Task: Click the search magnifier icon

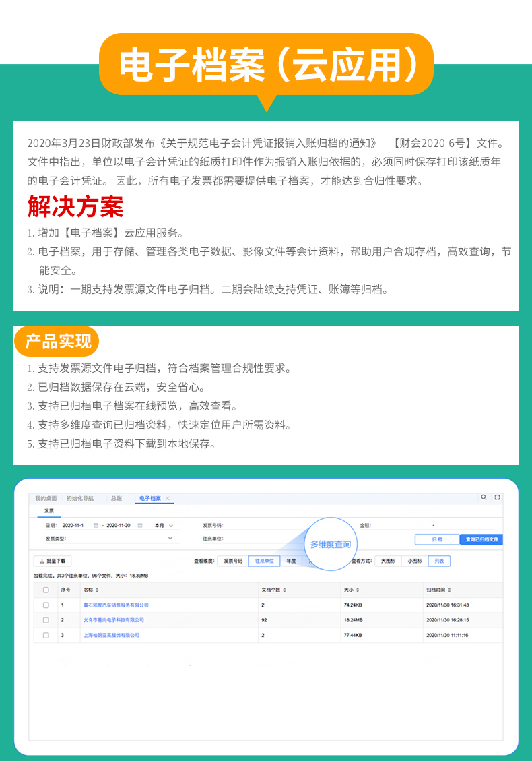Action: pyautogui.click(x=484, y=497)
